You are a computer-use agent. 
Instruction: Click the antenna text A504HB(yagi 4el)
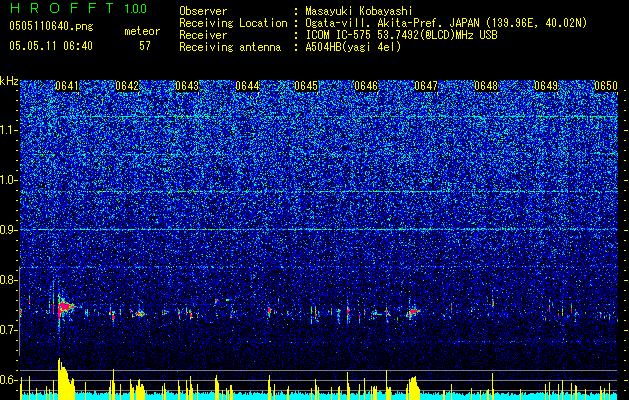pos(353,47)
